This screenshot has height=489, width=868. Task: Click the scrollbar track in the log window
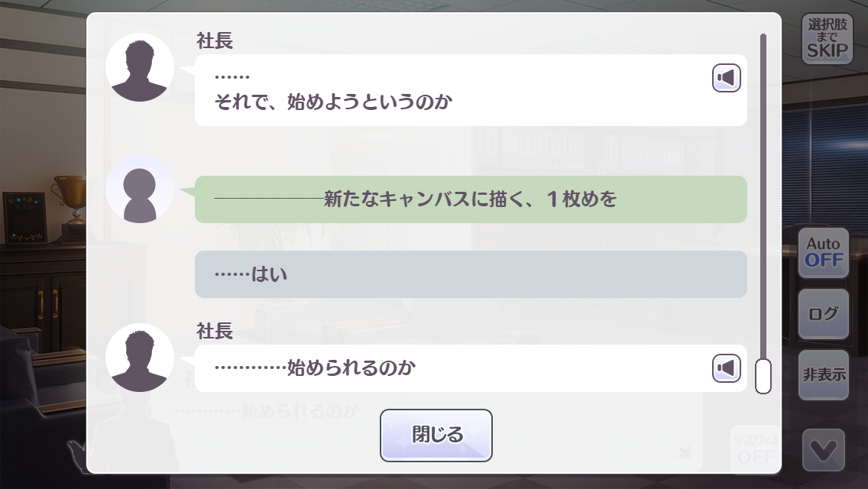coord(763,194)
